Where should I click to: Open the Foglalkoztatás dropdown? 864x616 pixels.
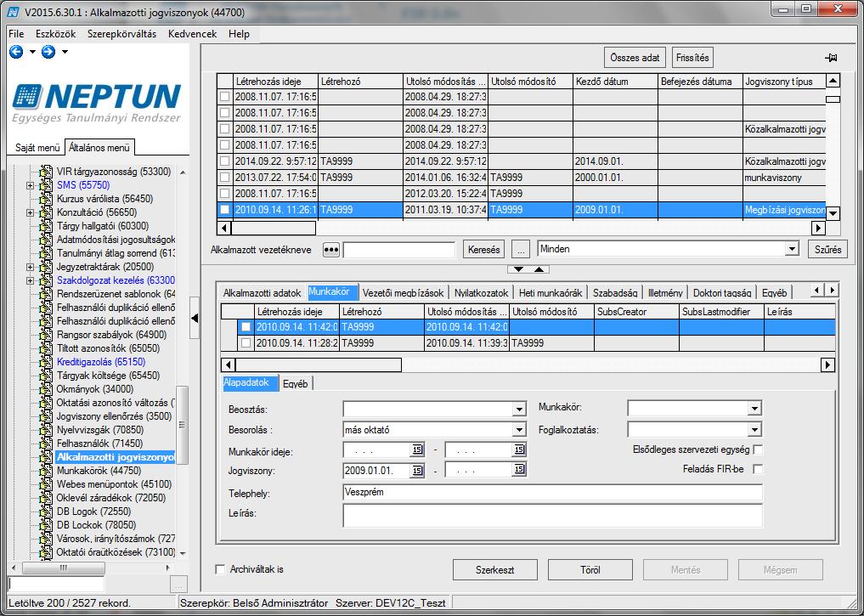coord(754,430)
